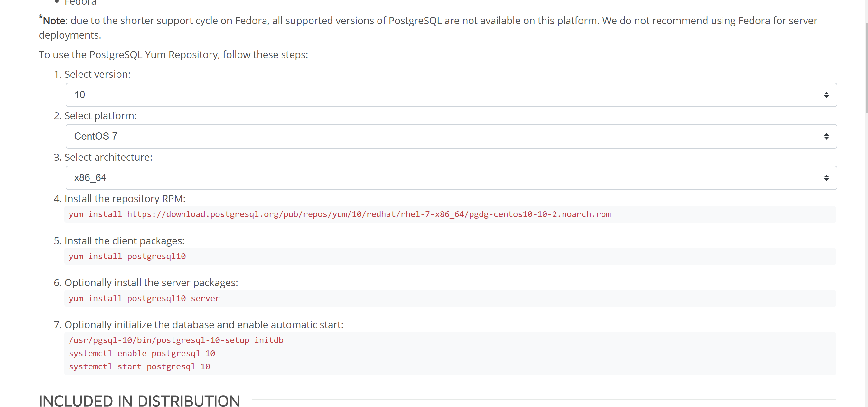868x407 pixels.
Task: Click the Included in Distribution heading
Action: 139,400
